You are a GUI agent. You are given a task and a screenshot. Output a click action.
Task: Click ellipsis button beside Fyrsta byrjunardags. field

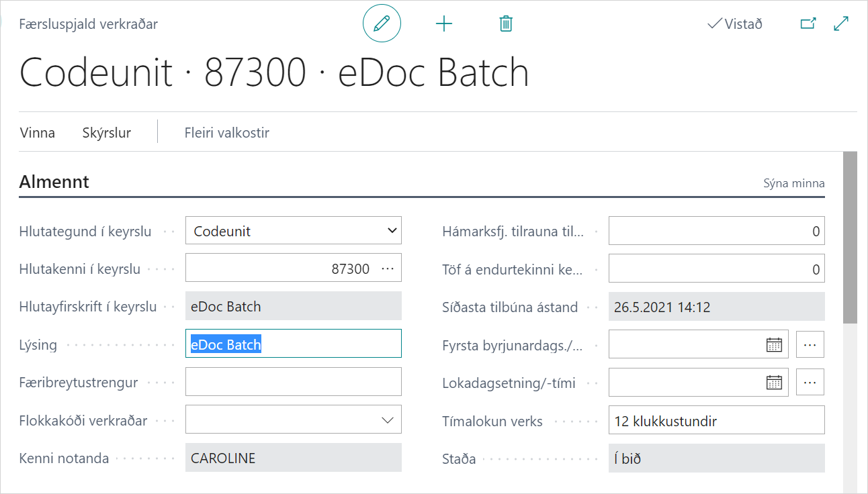pos(810,344)
